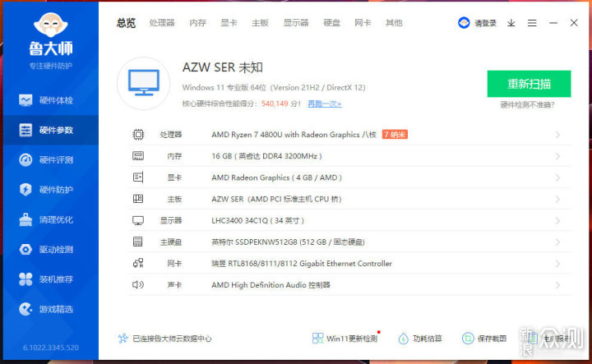Open 驱动检测 in the sidebar
Viewport: 592px width, 364px height.
point(51,249)
